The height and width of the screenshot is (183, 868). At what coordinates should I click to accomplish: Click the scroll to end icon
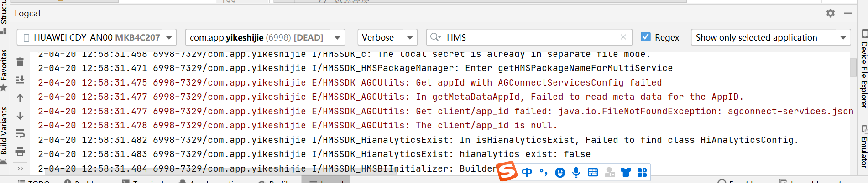(x=20, y=80)
